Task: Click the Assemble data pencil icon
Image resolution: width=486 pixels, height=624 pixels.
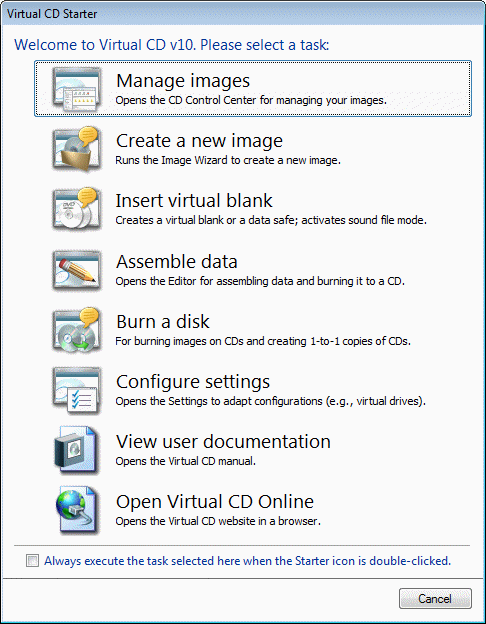Action: click(77, 271)
